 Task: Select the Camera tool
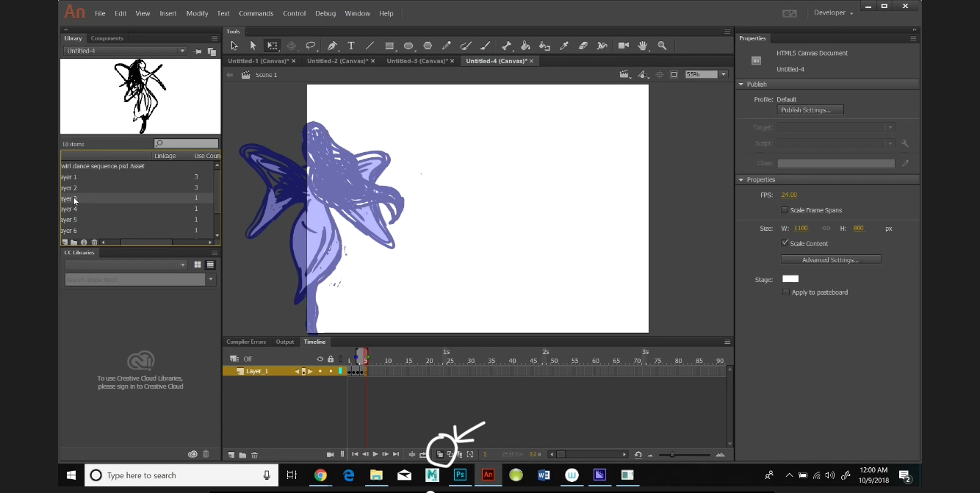(623, 46)
